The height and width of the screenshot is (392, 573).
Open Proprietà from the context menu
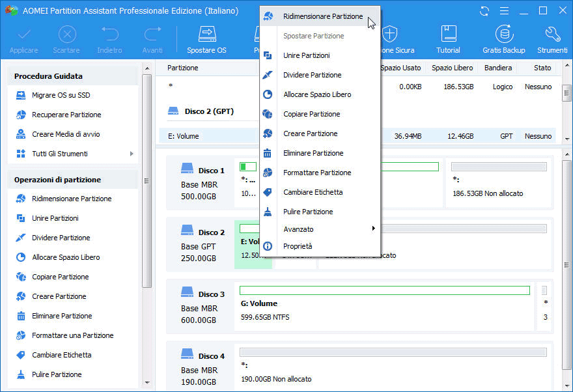[x=320, y=246]
